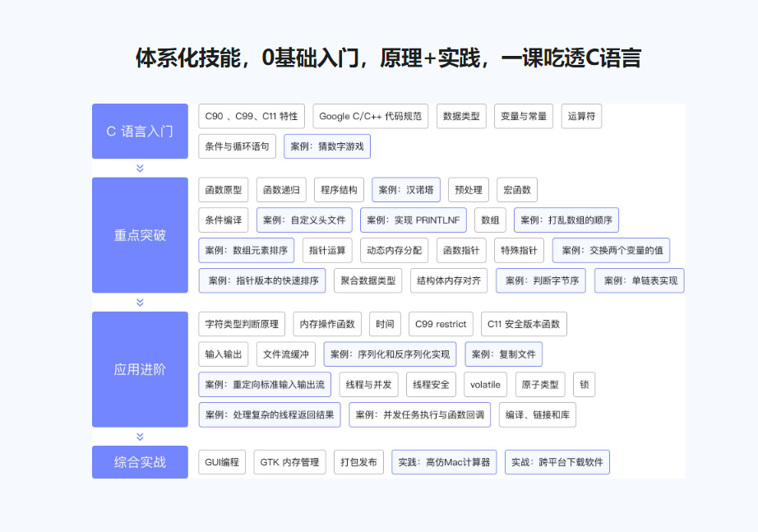Select the C99 restrict topic

tap(441, 324)
